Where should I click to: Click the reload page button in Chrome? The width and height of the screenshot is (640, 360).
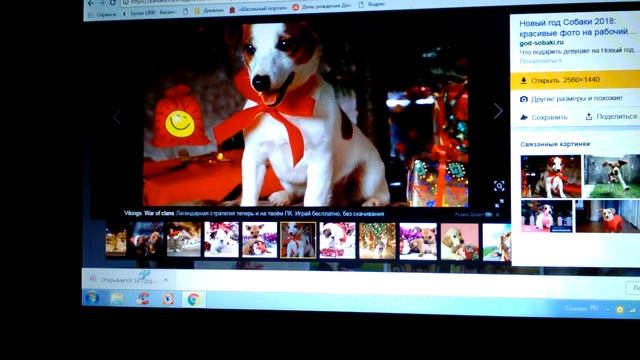coord(113,2)
